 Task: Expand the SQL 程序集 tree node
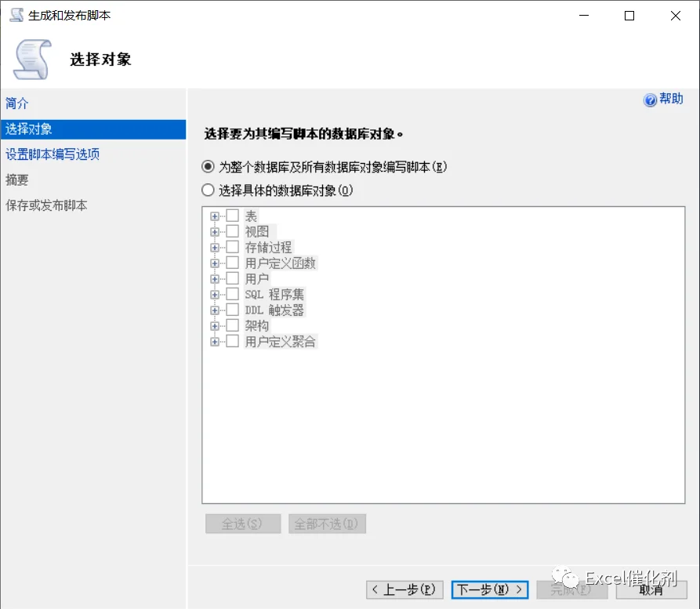[x=215, y=295]
